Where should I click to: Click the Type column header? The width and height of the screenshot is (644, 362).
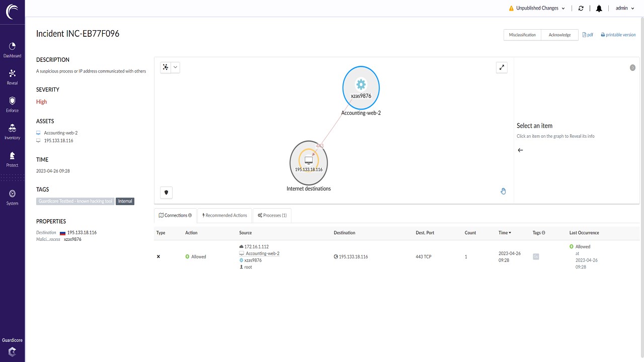point(161,233)
